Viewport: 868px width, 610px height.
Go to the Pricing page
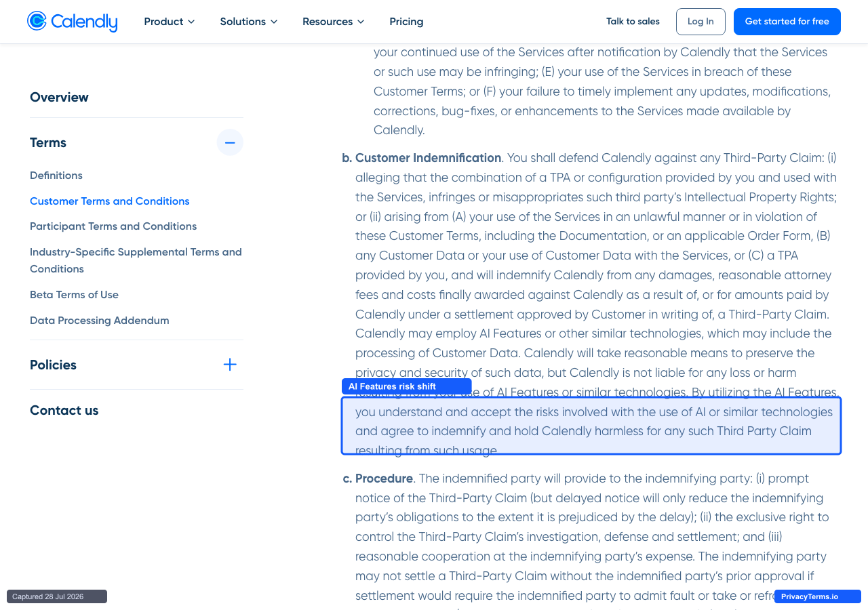pos(406,22)
